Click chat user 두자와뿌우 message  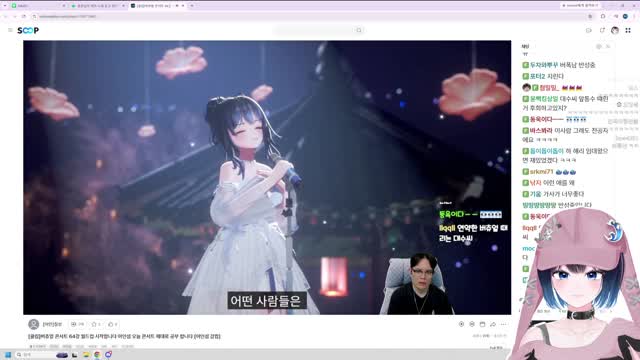coord(559,65)
